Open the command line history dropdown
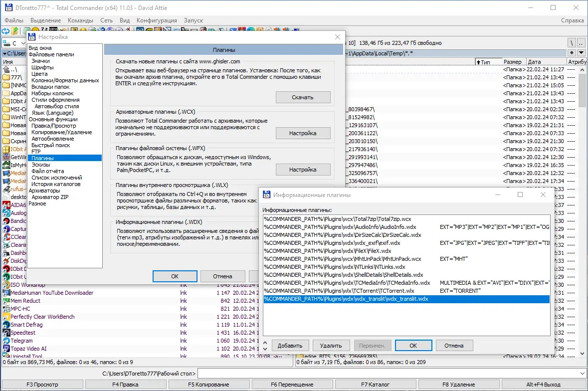The width and height of the screenshot is (588, 391). point(583,374)
